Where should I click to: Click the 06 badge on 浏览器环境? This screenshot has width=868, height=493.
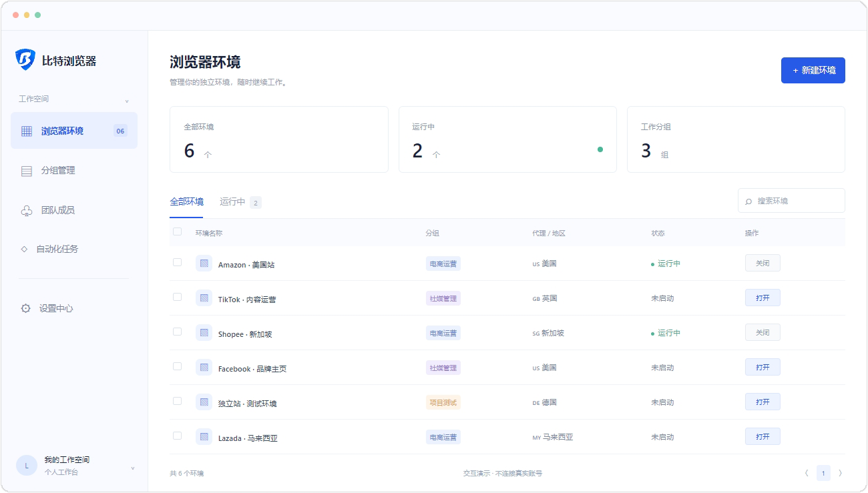[x=120, y=131]
